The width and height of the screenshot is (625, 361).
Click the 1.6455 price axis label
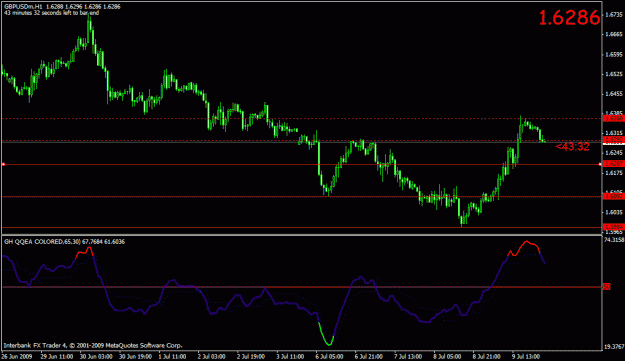pos(614,94)
